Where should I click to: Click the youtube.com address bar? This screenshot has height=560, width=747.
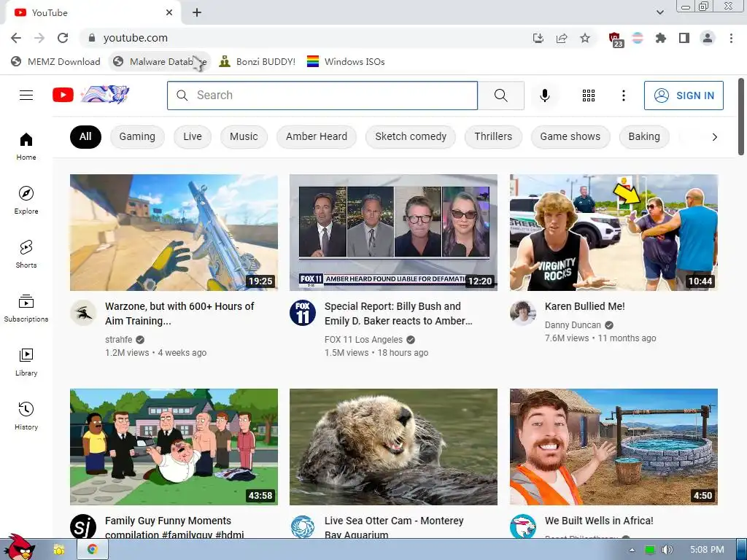305,38
